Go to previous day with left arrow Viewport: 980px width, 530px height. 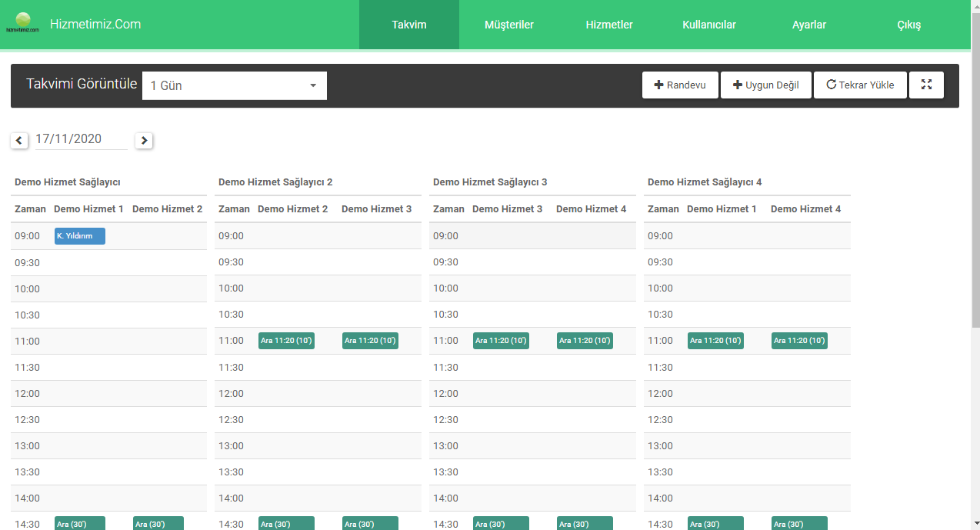click(20, 141)
